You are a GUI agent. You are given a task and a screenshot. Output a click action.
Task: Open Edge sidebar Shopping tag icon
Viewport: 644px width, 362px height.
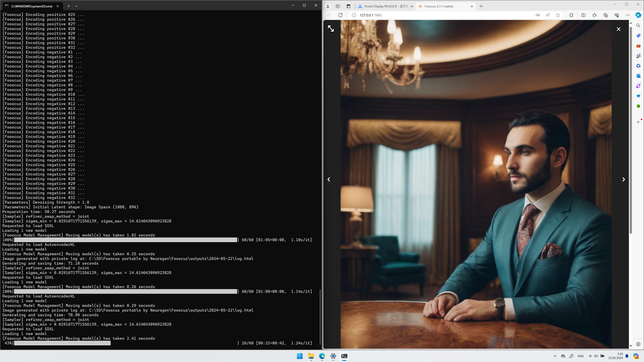point(638,36)
